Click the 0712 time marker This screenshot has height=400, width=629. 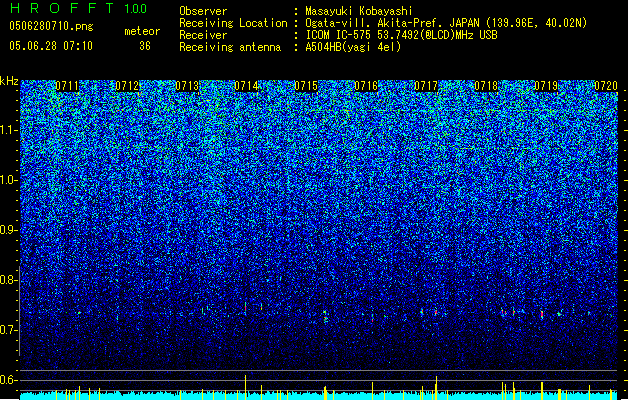tap(127, 86)
